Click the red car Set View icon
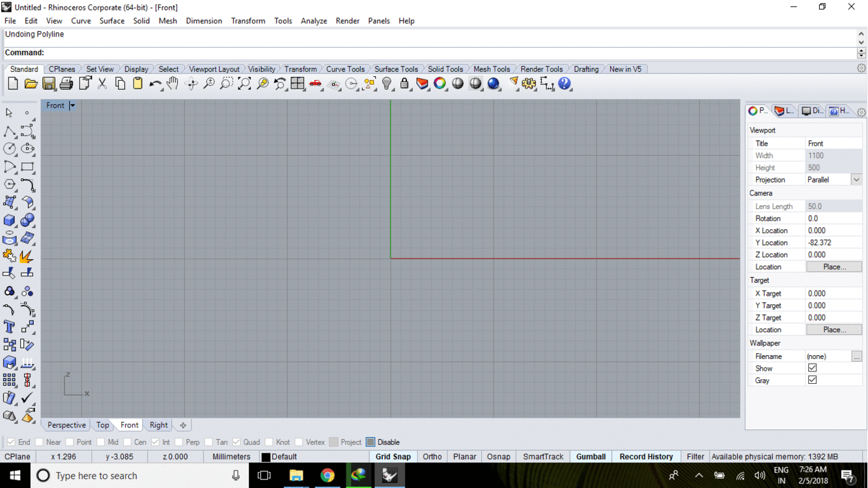The height and width of the screenshot is (488, 868). 316,83
